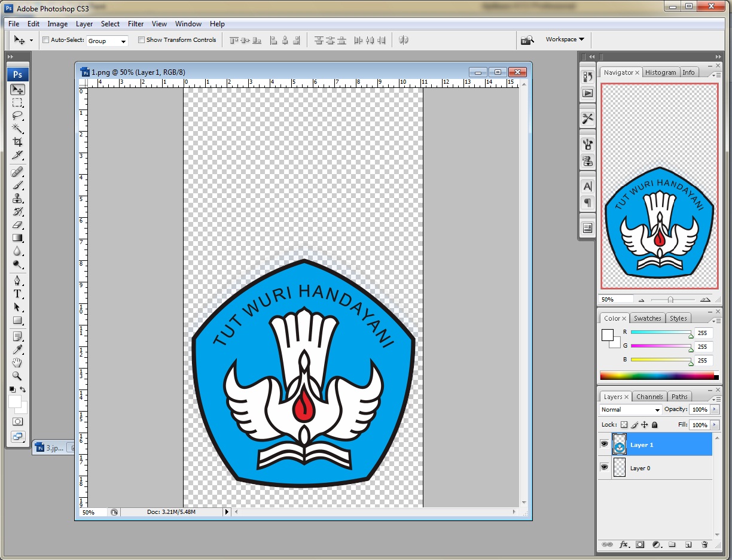Select Layer 1 in Layers panel
The width and height of the screenshot is (732, 560).
pos(664,445)
